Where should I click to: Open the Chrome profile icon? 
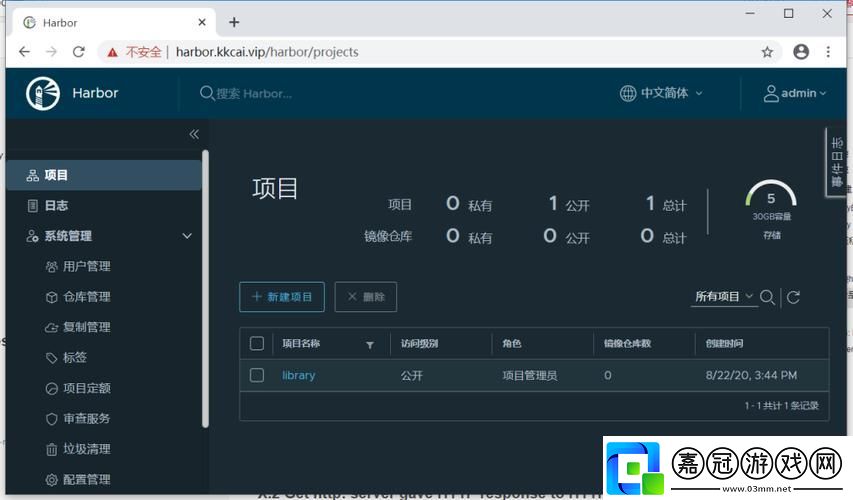coord(801,52)
